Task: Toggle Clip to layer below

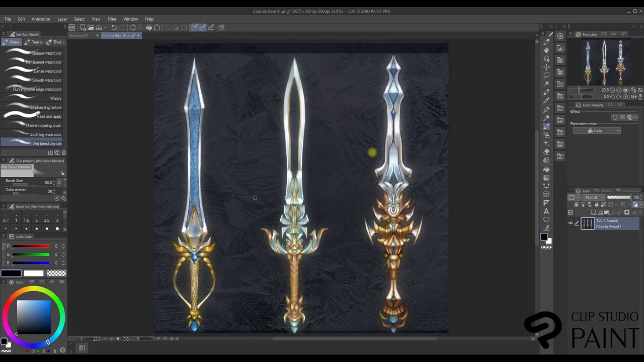Action: pyautogui.click(x=576, y=205)
